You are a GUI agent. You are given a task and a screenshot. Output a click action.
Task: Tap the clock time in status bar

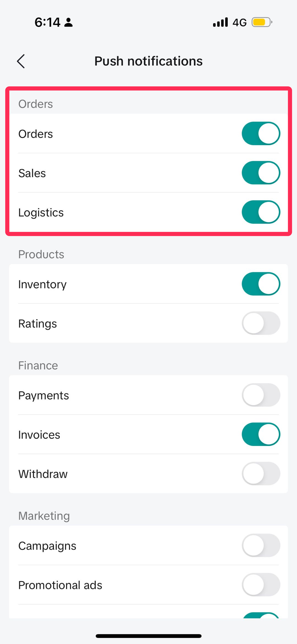tap(47, 22)
